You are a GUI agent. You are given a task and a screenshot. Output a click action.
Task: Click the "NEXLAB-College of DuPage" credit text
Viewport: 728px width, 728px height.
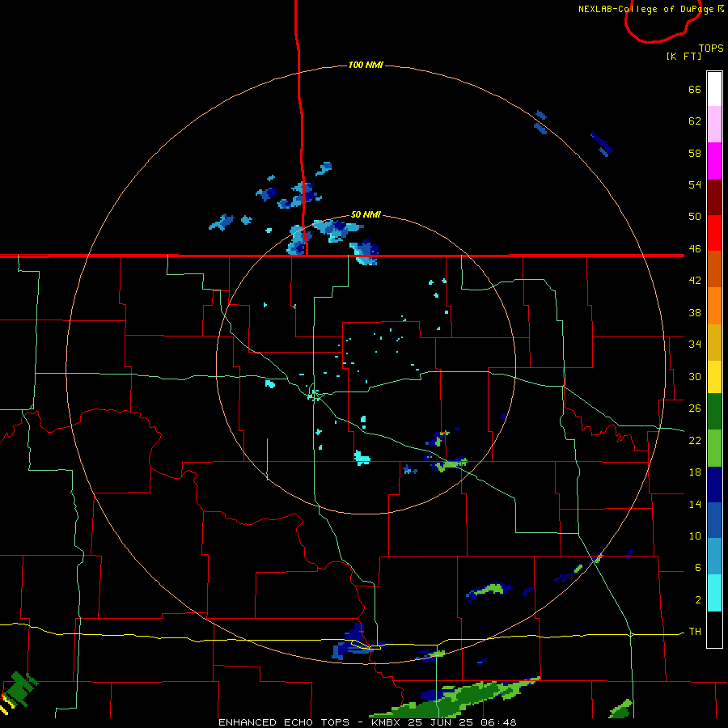pos(645,9)
